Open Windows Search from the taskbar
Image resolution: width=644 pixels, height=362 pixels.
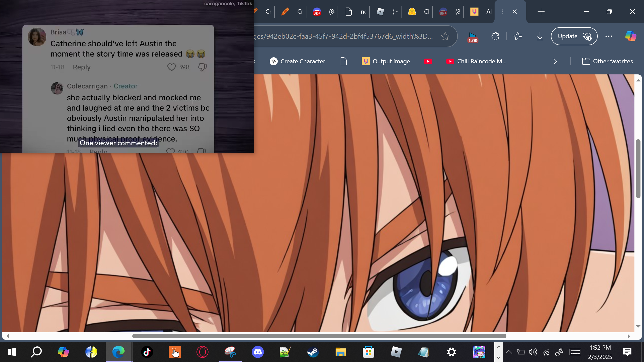tap(36, 352)
